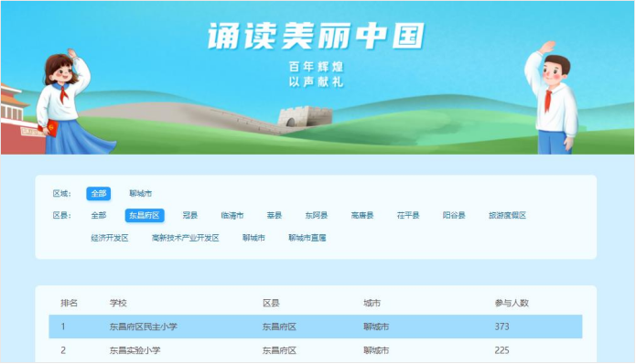Viewport: 636px width, 364px height.
Task: Select 全部 in the 区域 filter row
Action: click(99, 194)
